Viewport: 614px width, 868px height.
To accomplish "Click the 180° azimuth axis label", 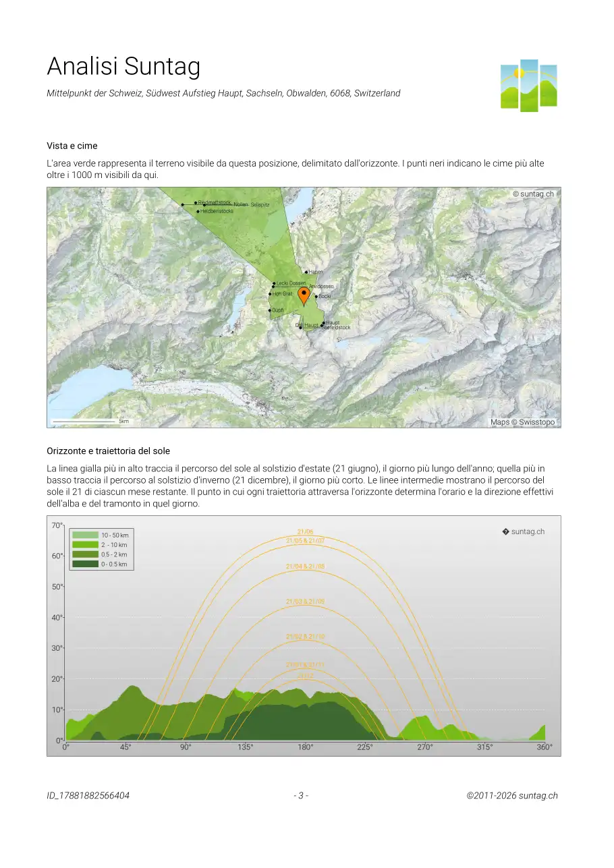I will (x=305, y=747).
